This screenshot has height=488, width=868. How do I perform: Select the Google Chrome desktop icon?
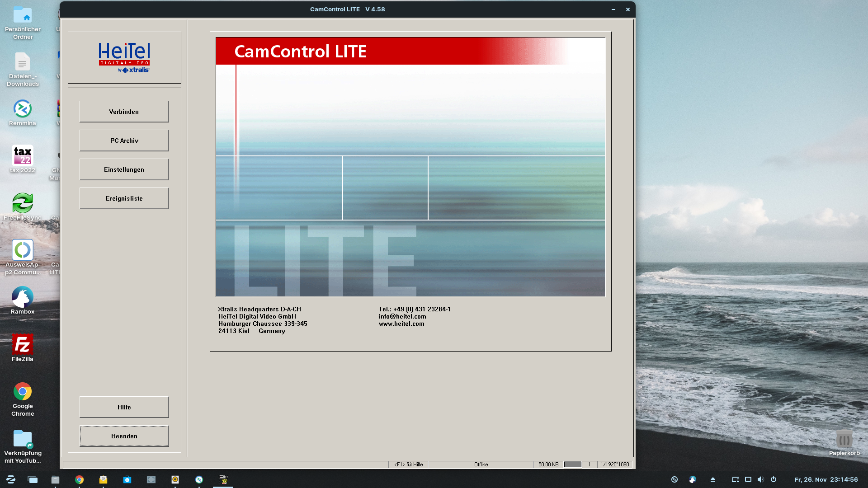point(23,399)
